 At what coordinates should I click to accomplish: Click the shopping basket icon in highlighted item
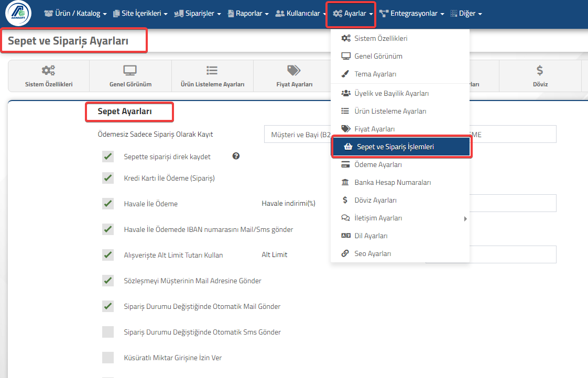pyautogui.click(x=348, y=147)
